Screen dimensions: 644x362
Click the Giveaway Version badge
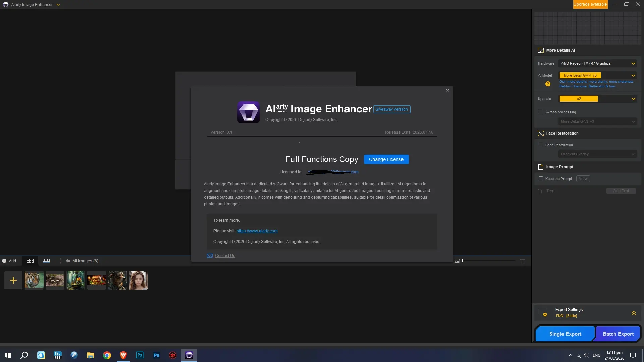pyautogui.click(x=391, y=109)
